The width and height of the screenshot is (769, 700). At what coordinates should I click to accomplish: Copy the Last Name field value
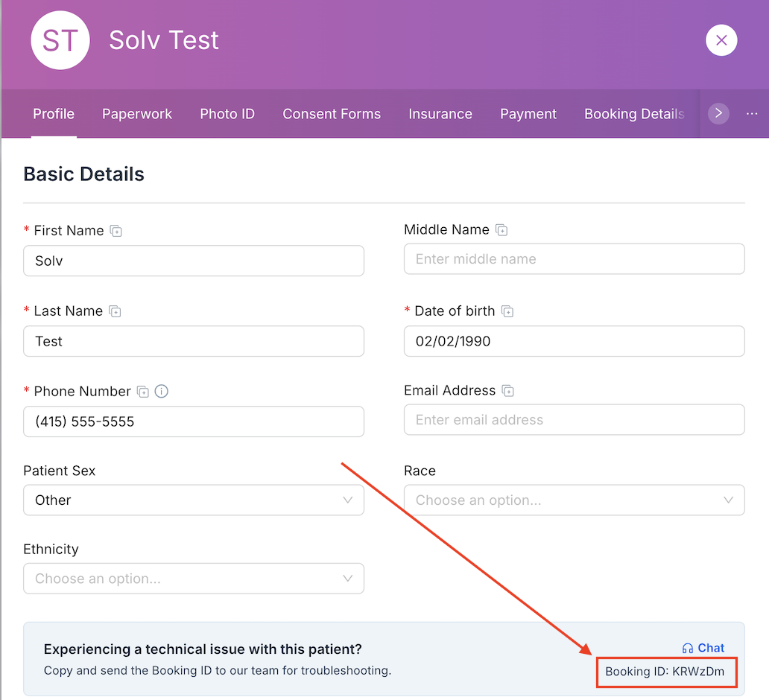(115, 311)
